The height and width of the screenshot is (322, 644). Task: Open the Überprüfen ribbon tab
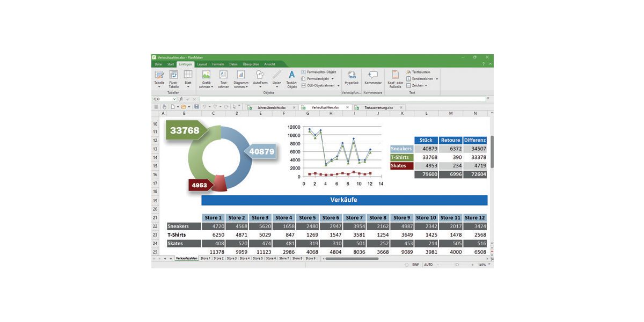coord(251,64)
